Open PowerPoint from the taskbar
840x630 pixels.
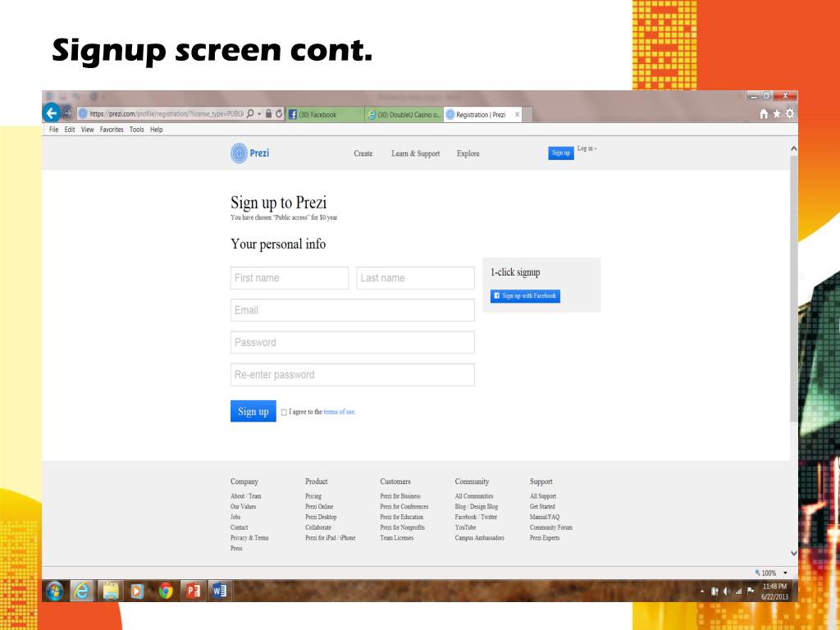[x=193, y=591]
